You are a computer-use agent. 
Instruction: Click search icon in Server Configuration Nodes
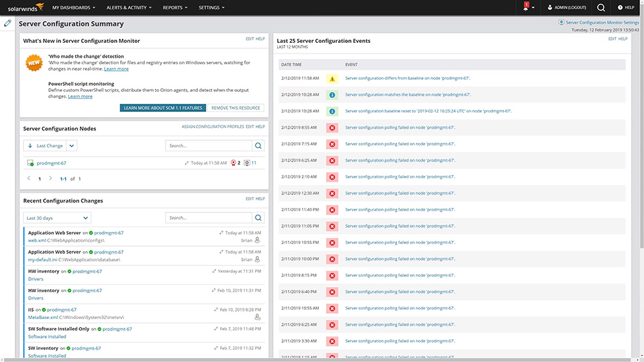pos(258,145)
